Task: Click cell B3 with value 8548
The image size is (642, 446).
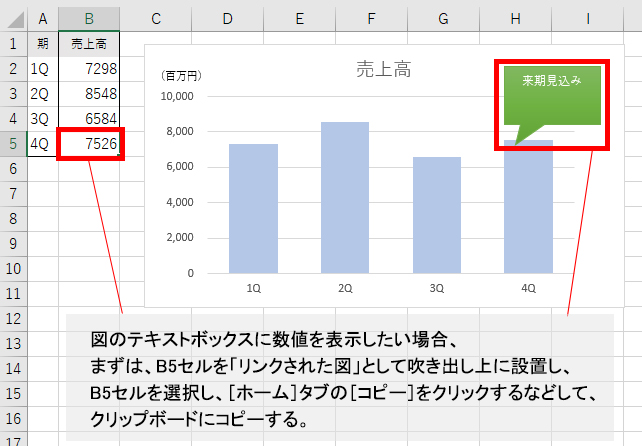Action: coord(89,94)
